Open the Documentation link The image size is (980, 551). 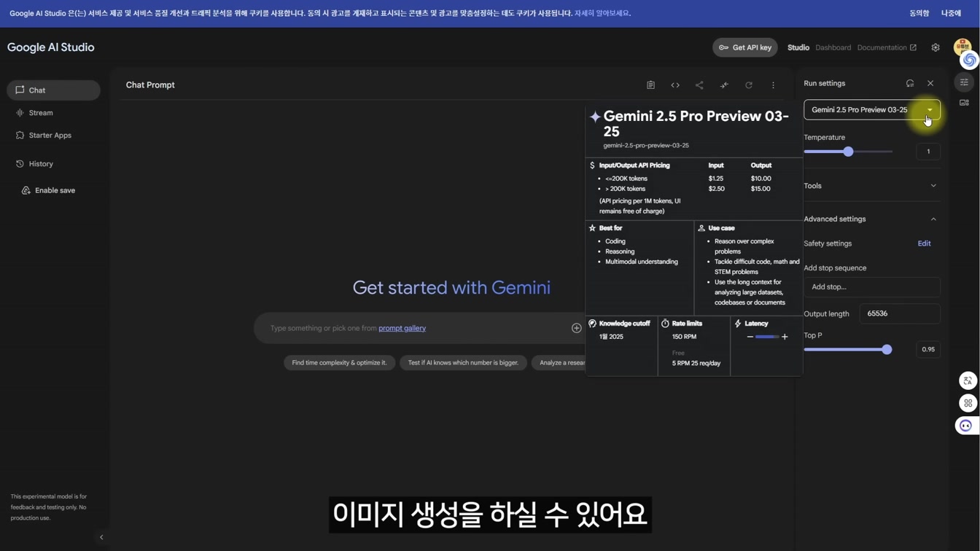pos(887,47)
